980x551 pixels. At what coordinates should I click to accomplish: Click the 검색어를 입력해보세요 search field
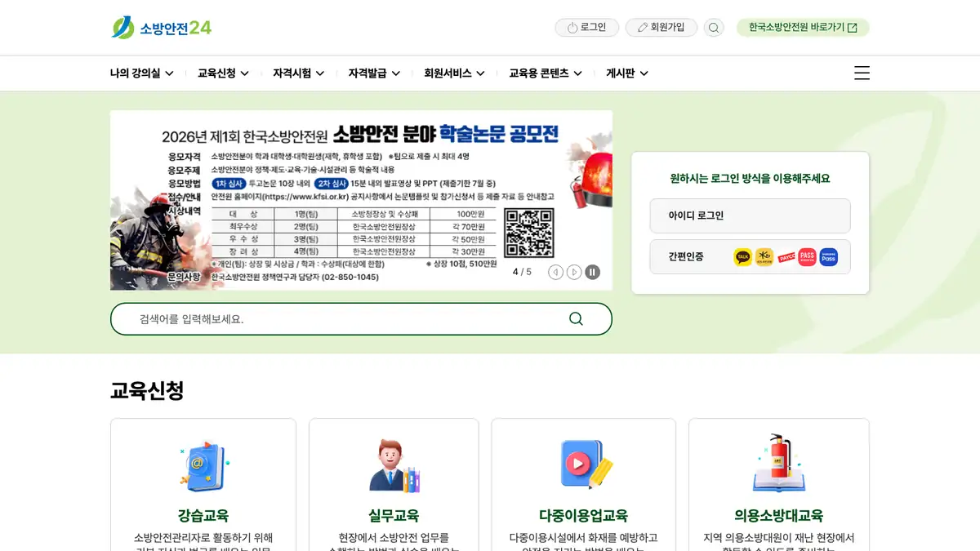343,319
